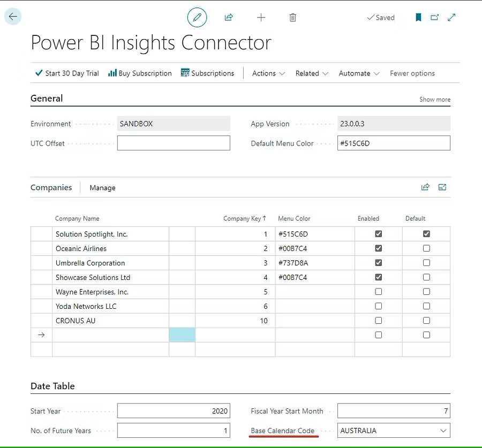The width and height of the screenshot is (482, 448).
Task: Delete the record with the trash icon
Action: tap(293, 18)
